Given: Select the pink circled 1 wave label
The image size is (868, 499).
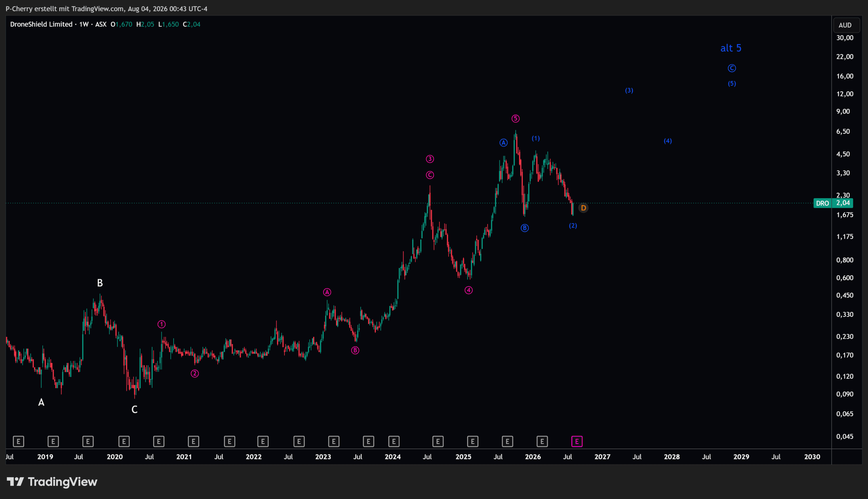Looking at the screenshot, I should pyautogui.click(x=161, y=324).
